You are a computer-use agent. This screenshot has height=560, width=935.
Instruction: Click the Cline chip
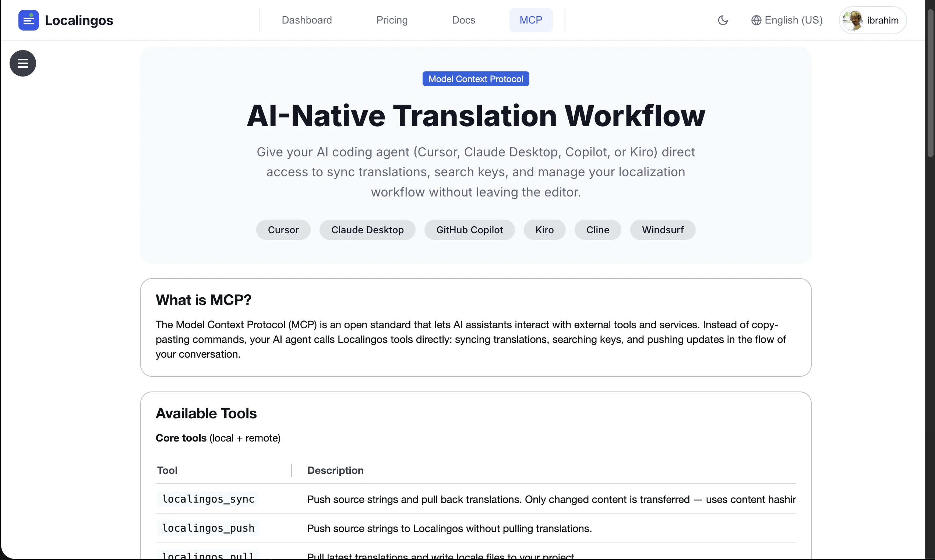pyautogui.click(x=597, y=230)
